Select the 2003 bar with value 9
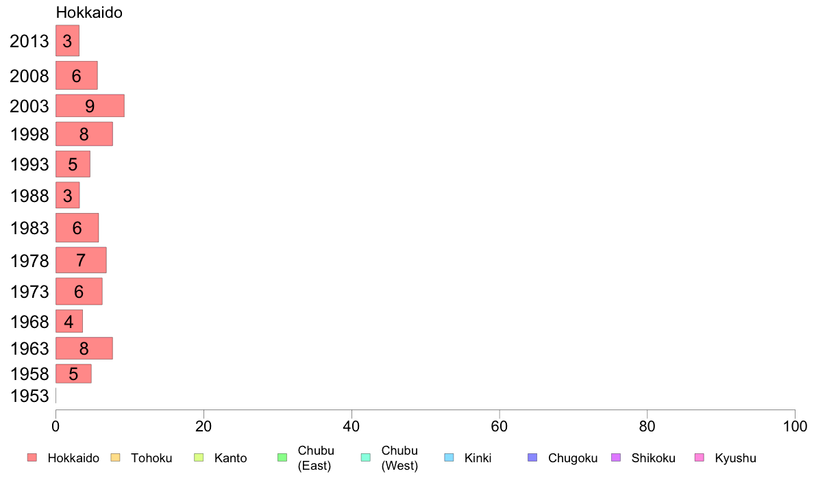 click(90, 106)
